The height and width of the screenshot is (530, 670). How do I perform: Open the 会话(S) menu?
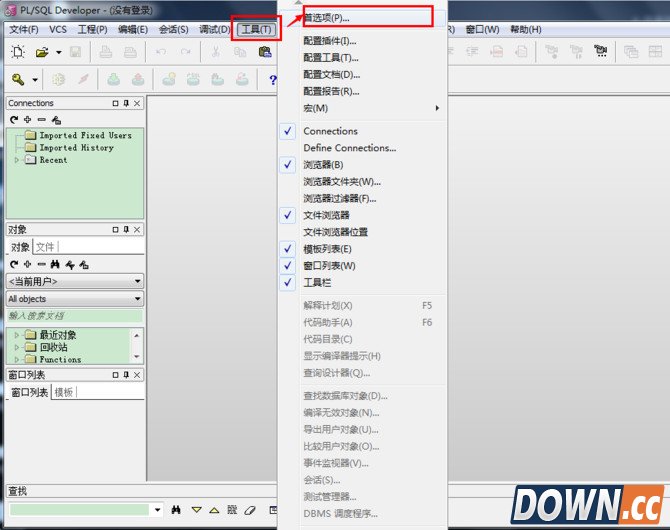(x=173, y=29)
